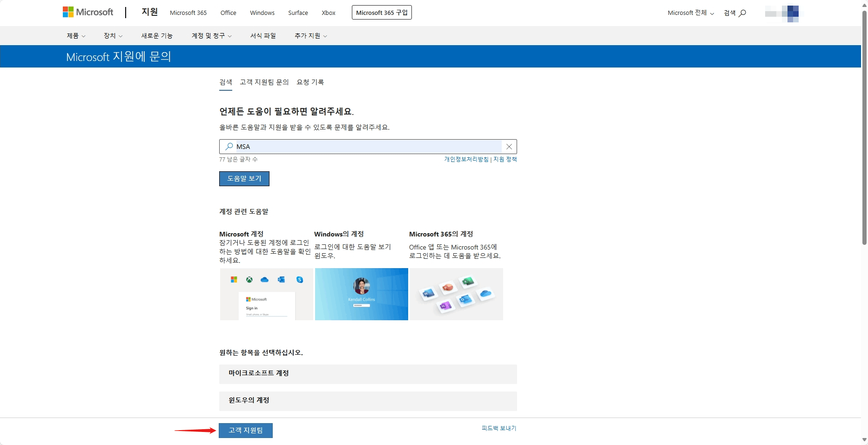Image resolution: width=868 pixels, height=445 pixels.
Task: Click the Office apps thumbnail image
Action: (457, 294)
